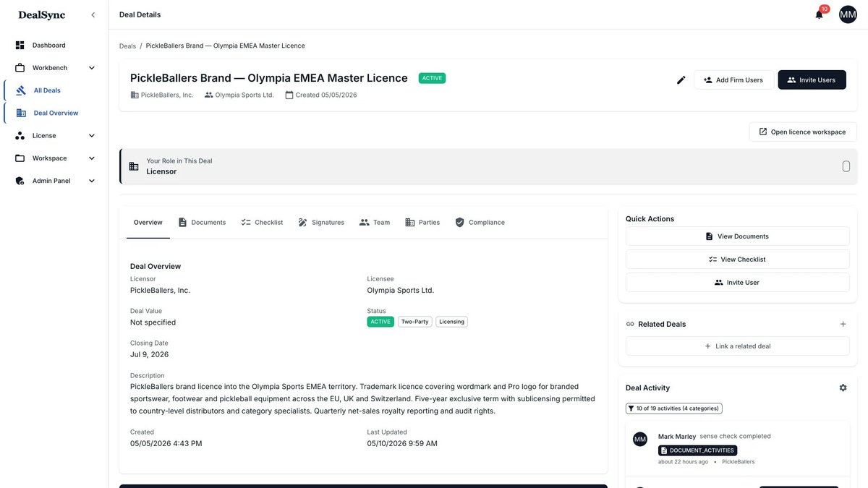Screen dimensions: 868x488
Task: Expand the License menu
Action: tap(92, 136)
